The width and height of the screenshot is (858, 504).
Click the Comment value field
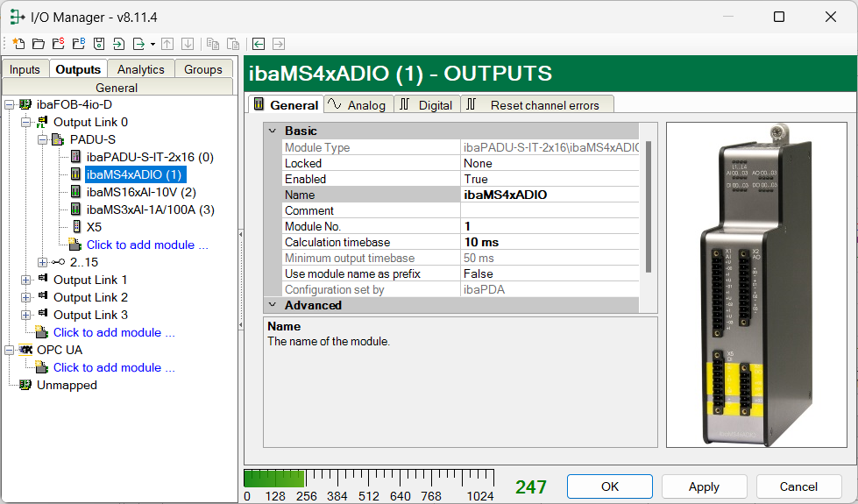[x=549, y=210]
